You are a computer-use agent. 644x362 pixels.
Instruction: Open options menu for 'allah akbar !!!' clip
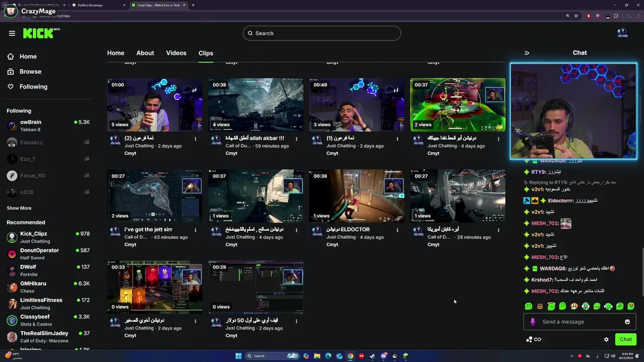(296, 139)
